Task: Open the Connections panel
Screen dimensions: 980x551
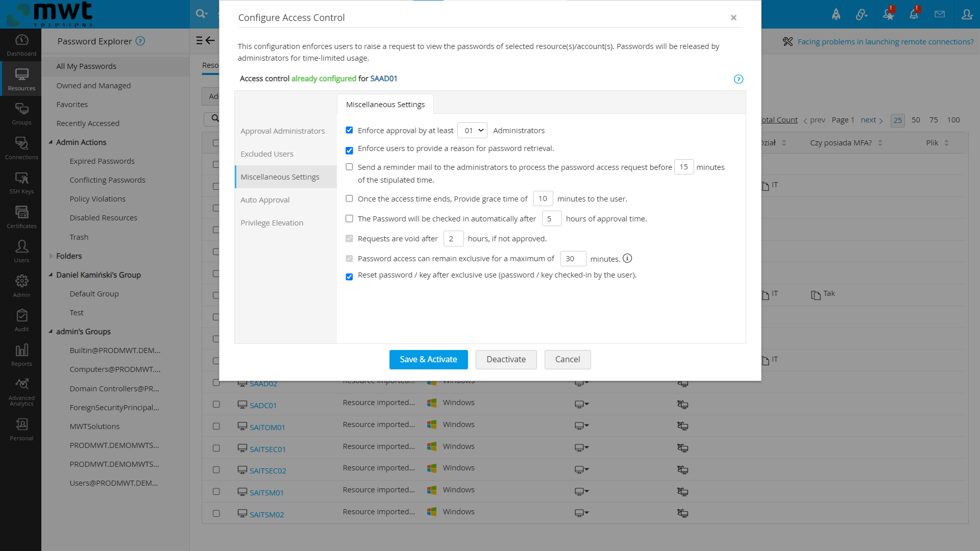Action: [x=21, y=147]
